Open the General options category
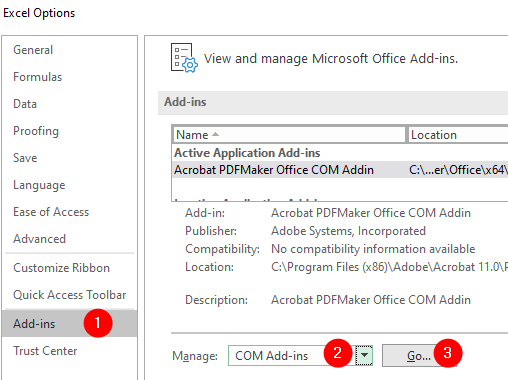The image size is (508, 380). [33, 50]
